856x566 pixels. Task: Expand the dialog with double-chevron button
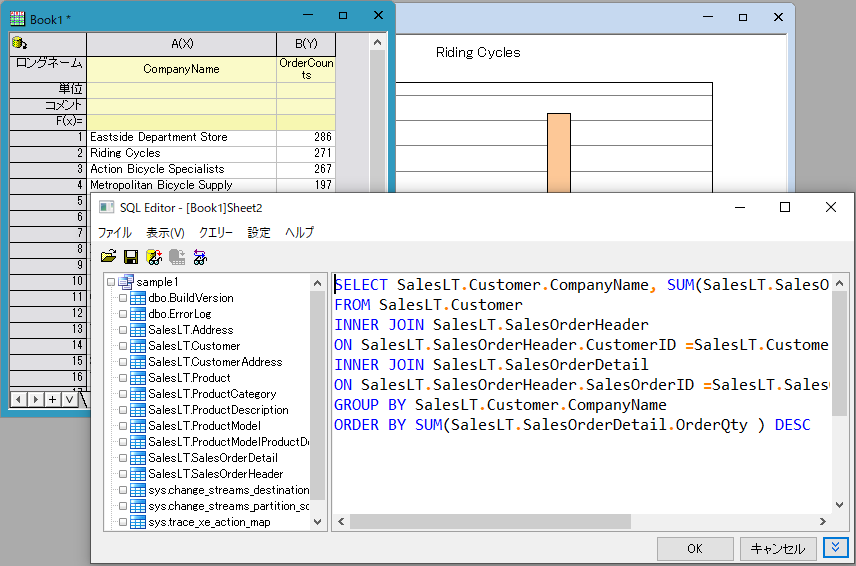pyautogui.click(x=835, y=548)
